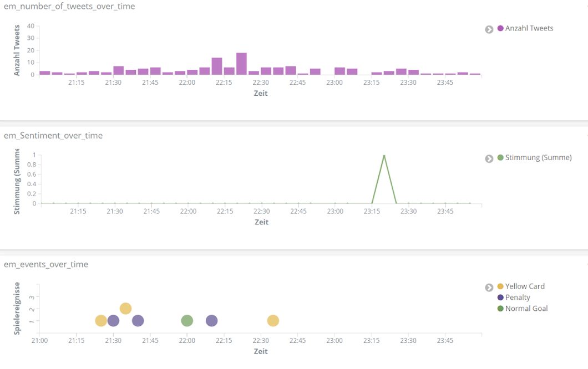Click the green Normal Goal circle at 22:00
Viewport: 588px width, 369px height.
[x=187, y=321]
